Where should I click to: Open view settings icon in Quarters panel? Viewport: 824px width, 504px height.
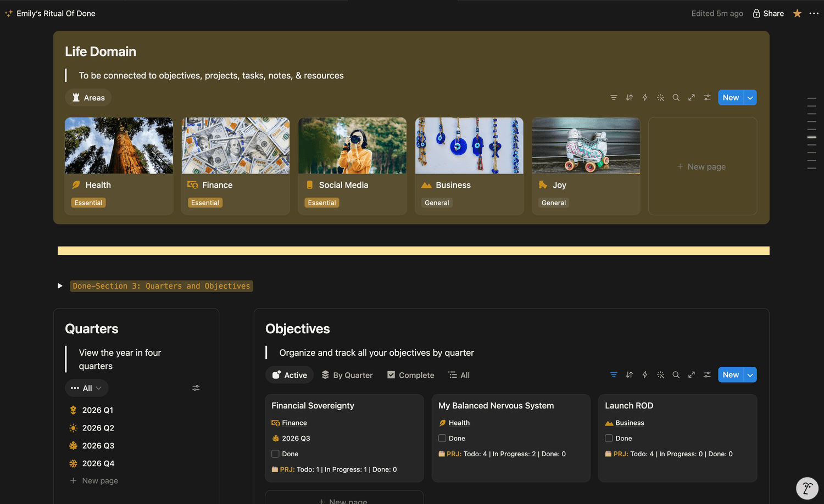pos(196,388)
